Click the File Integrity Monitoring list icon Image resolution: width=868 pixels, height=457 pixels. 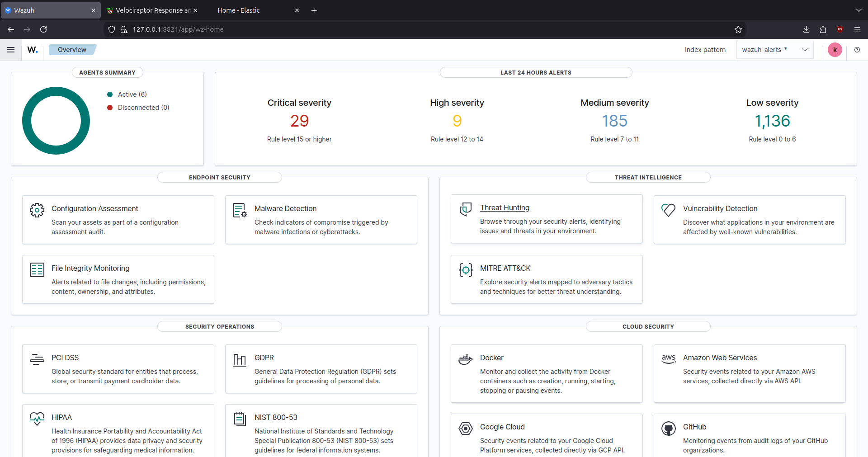(x=37, y=269)
